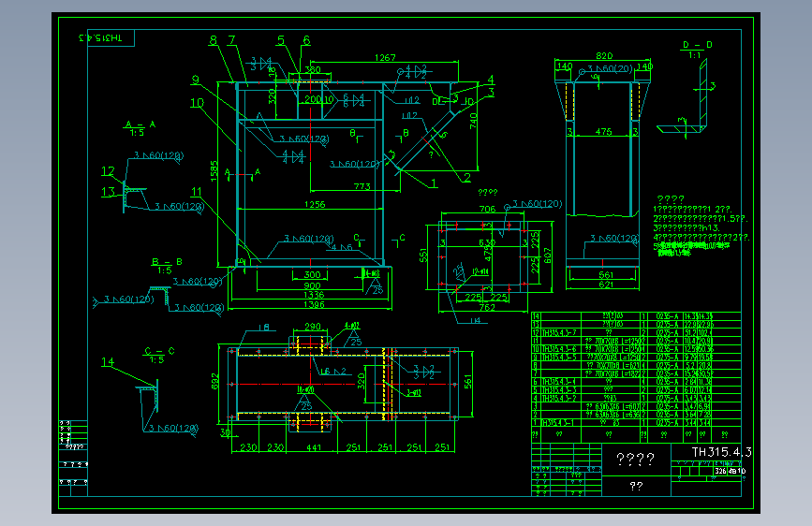Click the A - A section label
Screen dimensions: 812x526
coord(140,124)
